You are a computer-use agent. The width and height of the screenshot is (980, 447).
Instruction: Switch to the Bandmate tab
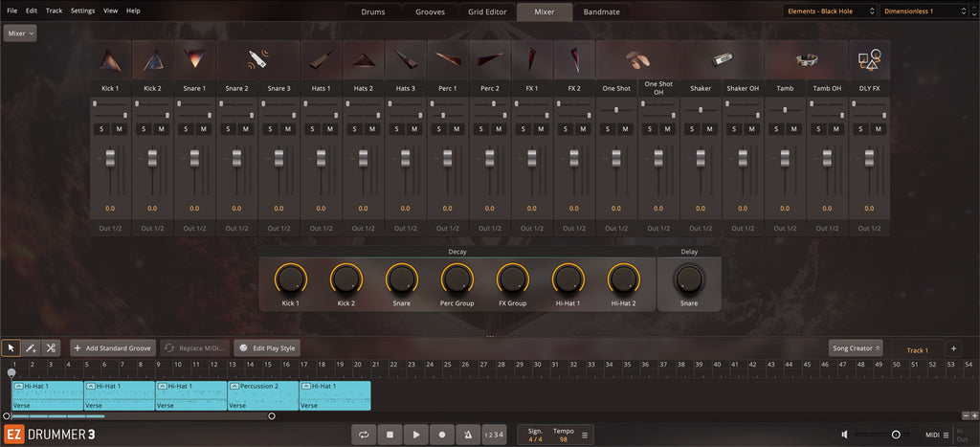click(x=602, y=11)
